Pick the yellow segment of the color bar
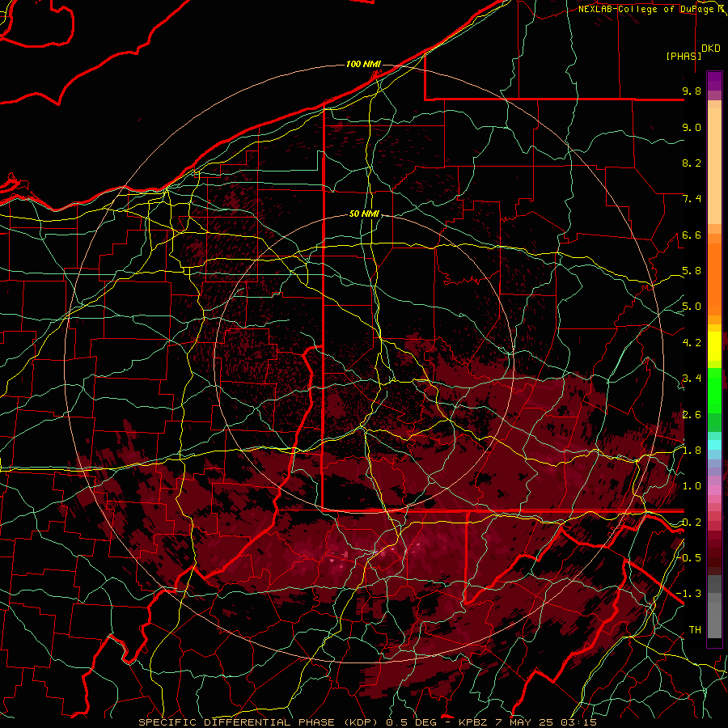This screenshot has width=728, height=728. pos(714,346)
